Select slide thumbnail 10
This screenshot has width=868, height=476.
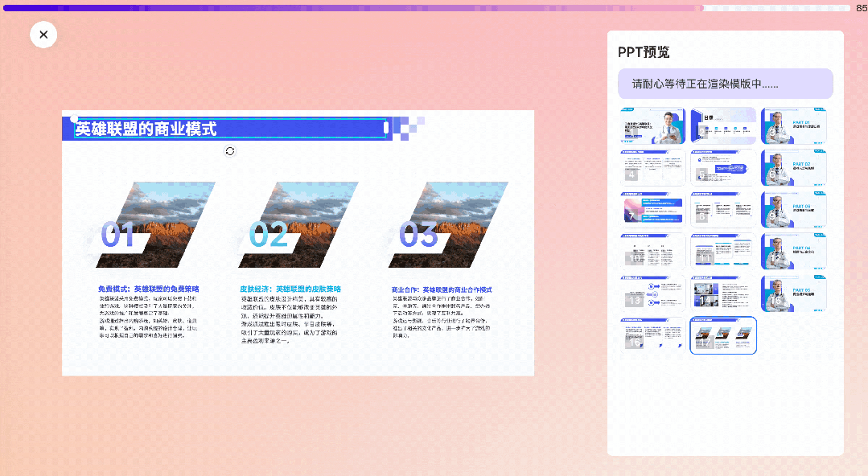(653, 252)
